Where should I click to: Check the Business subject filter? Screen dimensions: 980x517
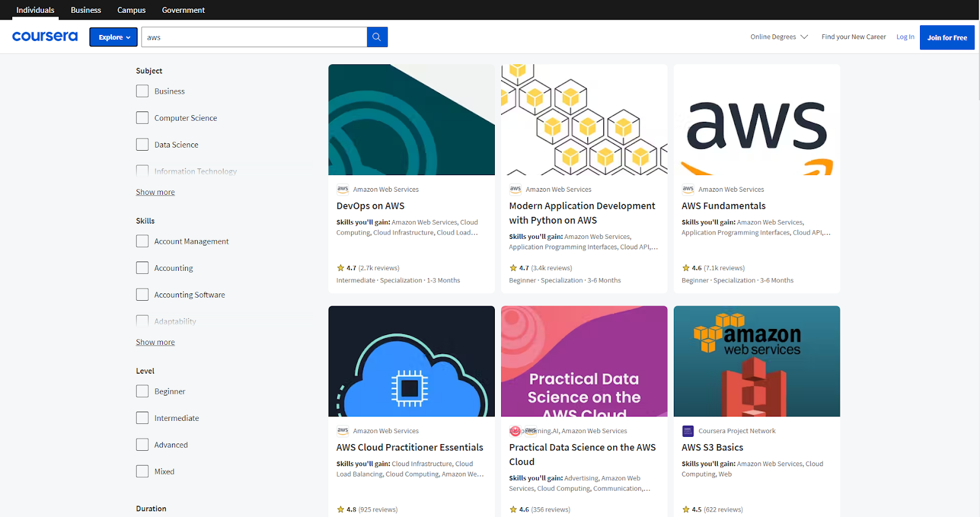pyautogui.click(x=142, y=91)
